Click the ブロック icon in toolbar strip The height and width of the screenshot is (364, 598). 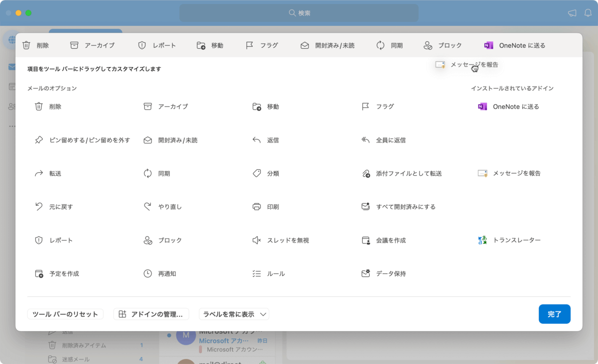pyautogui.click(x=428, y=45)
